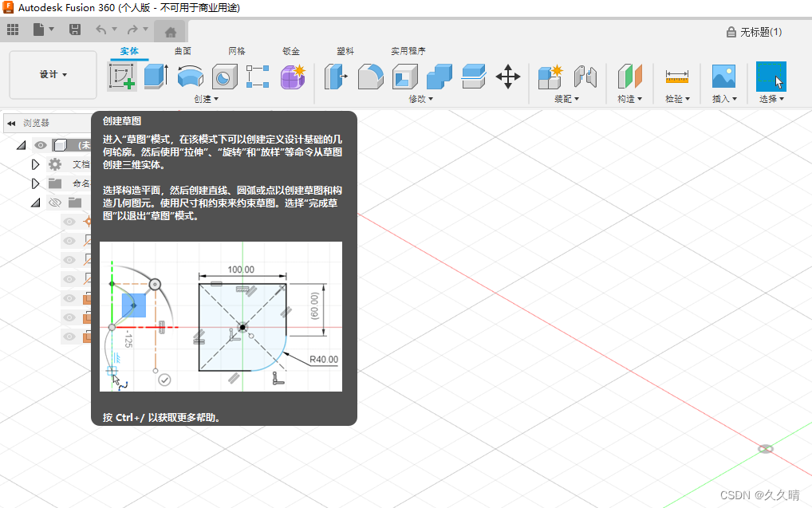Open the 选择 dropdown menu
Viewport: 812px width, 508px height.
[771, 99]
